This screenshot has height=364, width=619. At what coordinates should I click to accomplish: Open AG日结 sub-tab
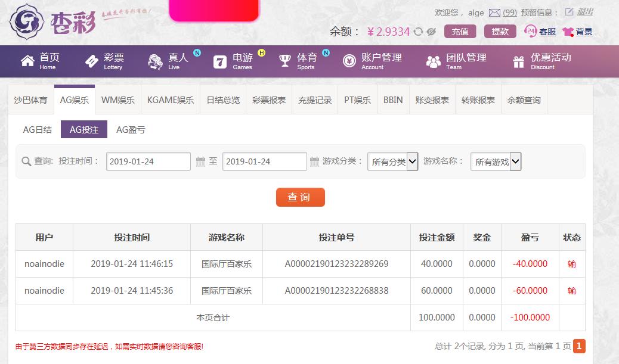point(38,129)
